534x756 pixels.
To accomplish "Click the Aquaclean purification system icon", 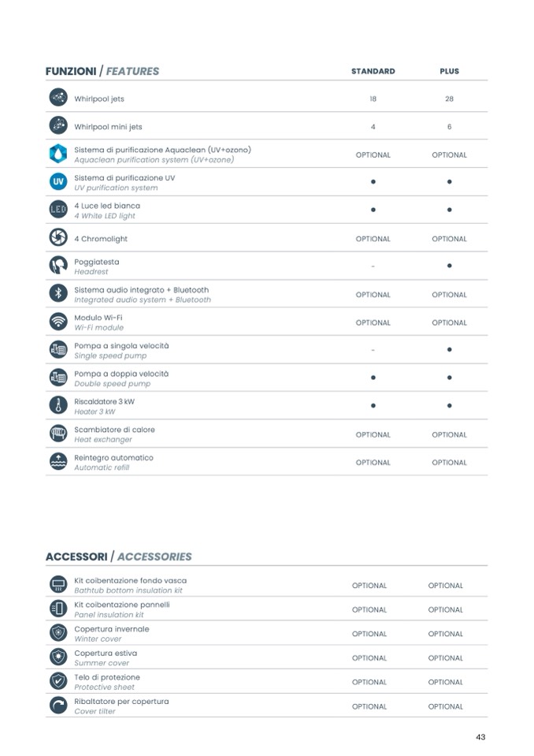I will coord(57,154).
